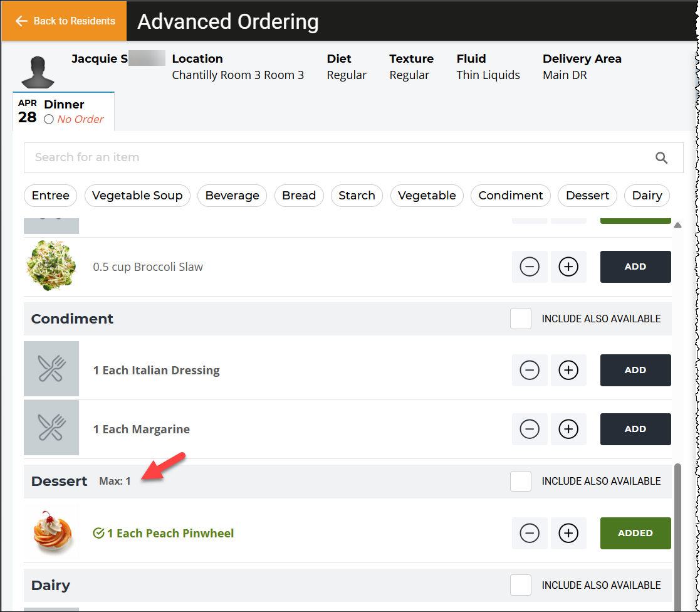This screenshot has height=612, width=700.
Task: Check Include Also Available for Dairy
Action: coord(521,585)
